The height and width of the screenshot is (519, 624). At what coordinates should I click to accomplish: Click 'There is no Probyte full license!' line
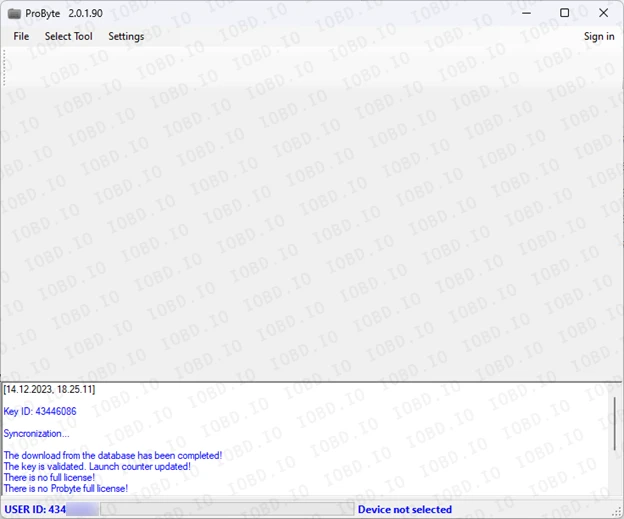pos(66,488)
